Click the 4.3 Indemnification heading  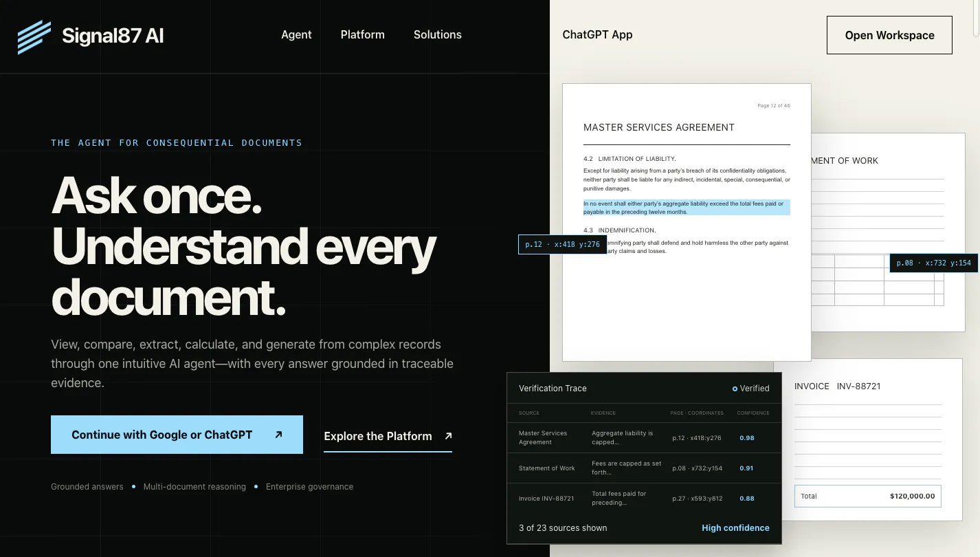click(x=620, y=230)
